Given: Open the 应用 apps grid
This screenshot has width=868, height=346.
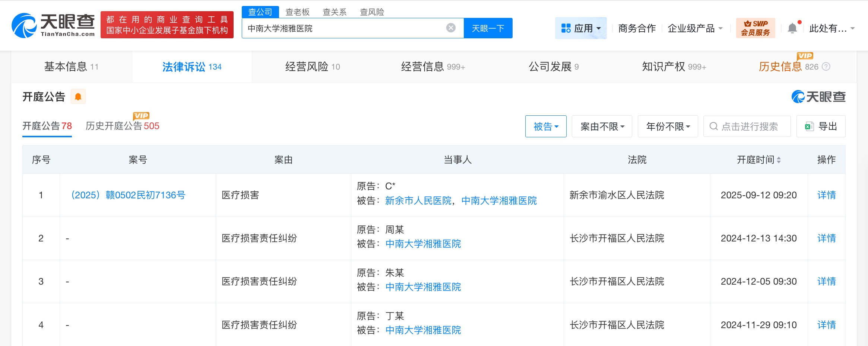Looking at the screenshot, I should (581, 28).
